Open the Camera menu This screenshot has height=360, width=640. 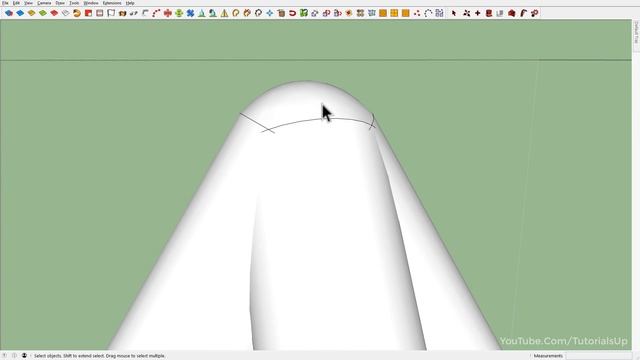click(44, 3)
